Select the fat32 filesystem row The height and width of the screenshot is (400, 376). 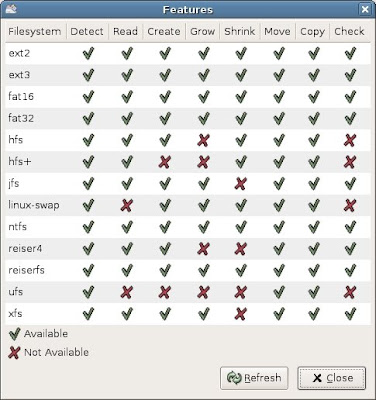coord(188,119)
